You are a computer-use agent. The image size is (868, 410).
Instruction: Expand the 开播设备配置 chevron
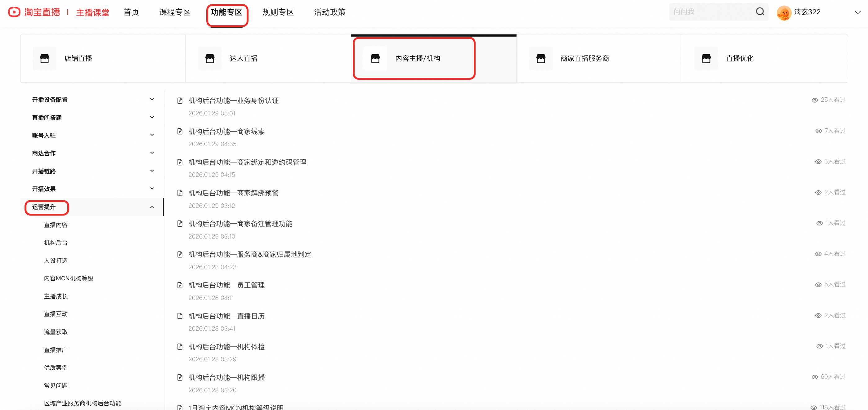coord(152,99)
